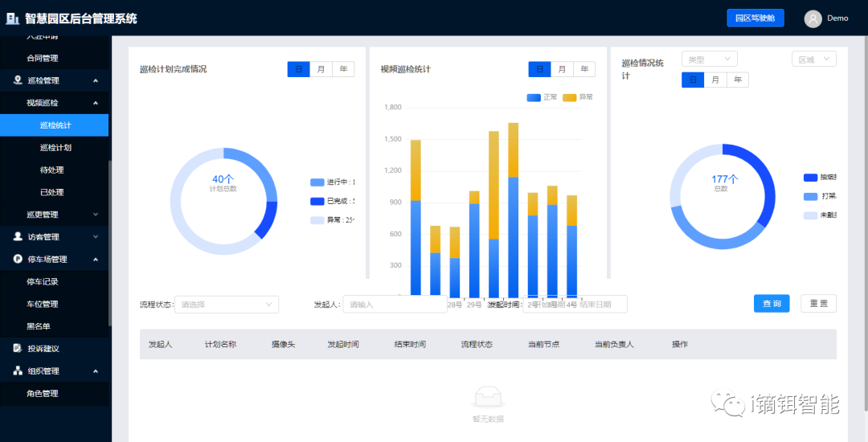This screenshot has width=868, height=442.
Task: Select 日 in 巡检情况统计 panel
Action: pos(693,80)
